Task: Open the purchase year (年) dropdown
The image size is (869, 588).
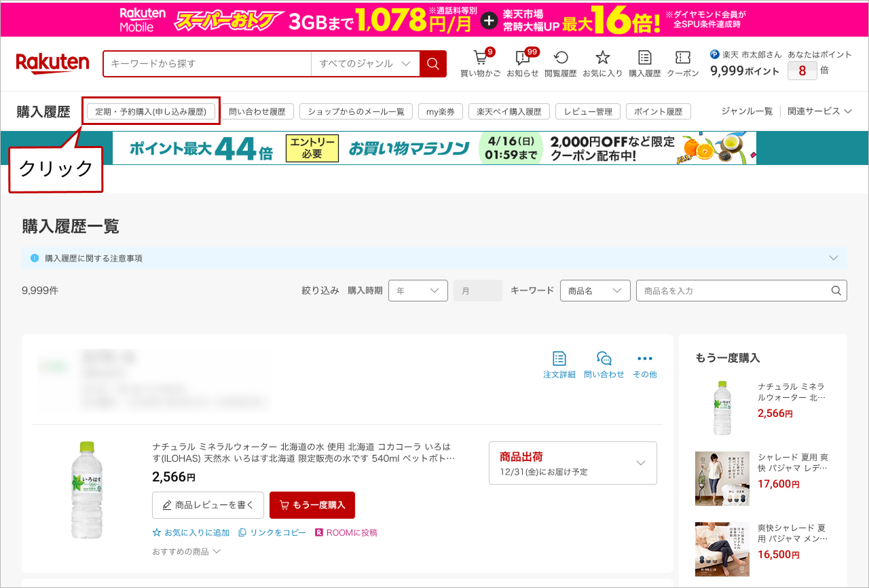Action: (418, 291)
